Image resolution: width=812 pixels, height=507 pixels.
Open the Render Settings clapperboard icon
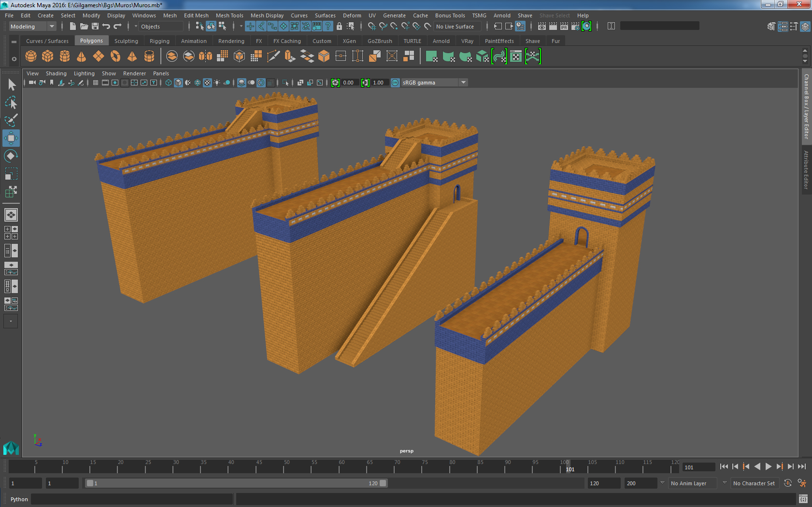[x=575, y=27]
